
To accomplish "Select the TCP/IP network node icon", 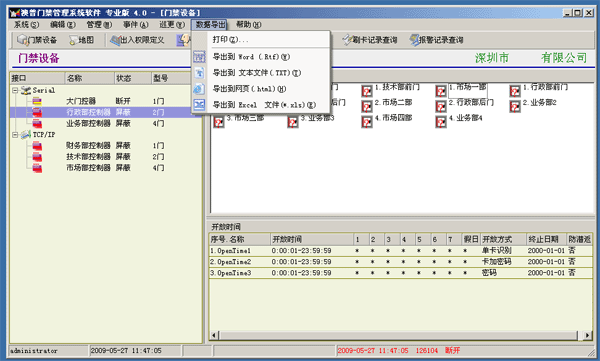I will click(x=26, y=134).
